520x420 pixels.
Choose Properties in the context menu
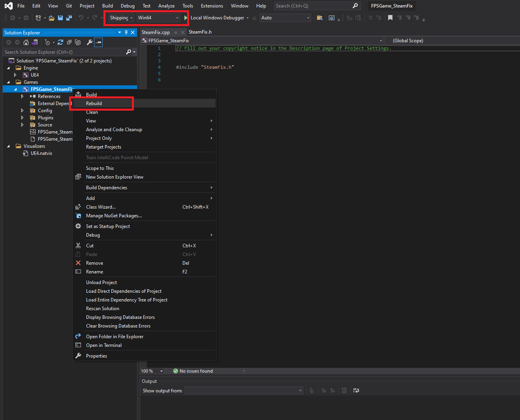(96, 356)
